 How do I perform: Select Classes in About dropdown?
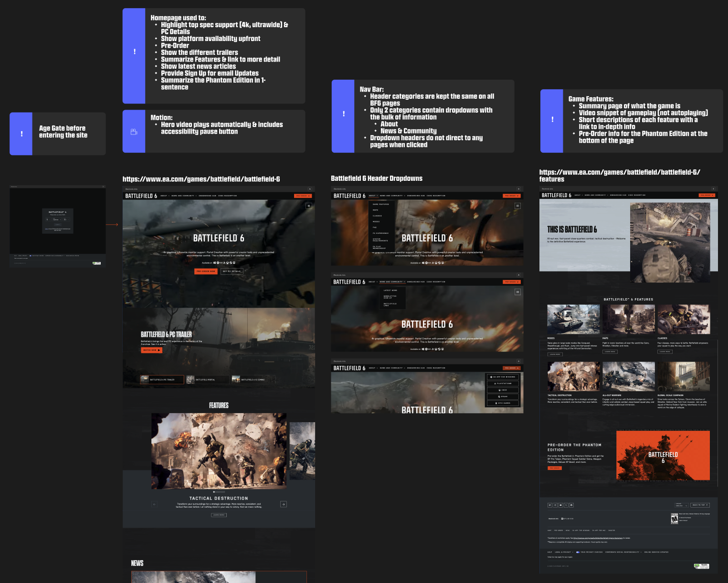coord(377,216)
